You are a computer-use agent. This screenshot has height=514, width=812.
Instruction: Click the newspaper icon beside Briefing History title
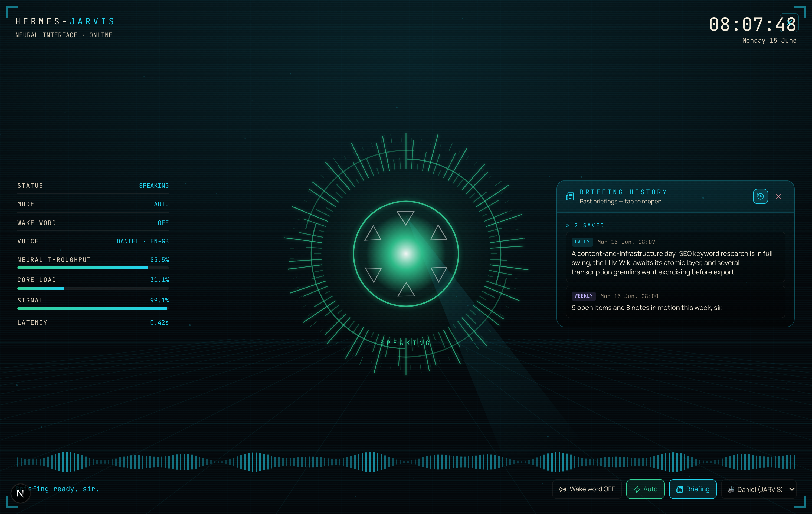570,196
